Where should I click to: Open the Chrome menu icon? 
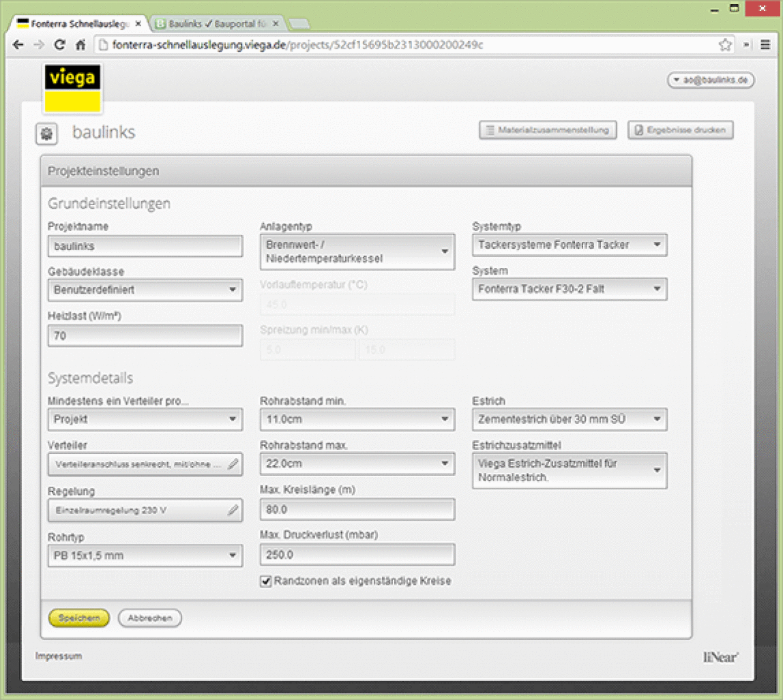pos(765,45)
